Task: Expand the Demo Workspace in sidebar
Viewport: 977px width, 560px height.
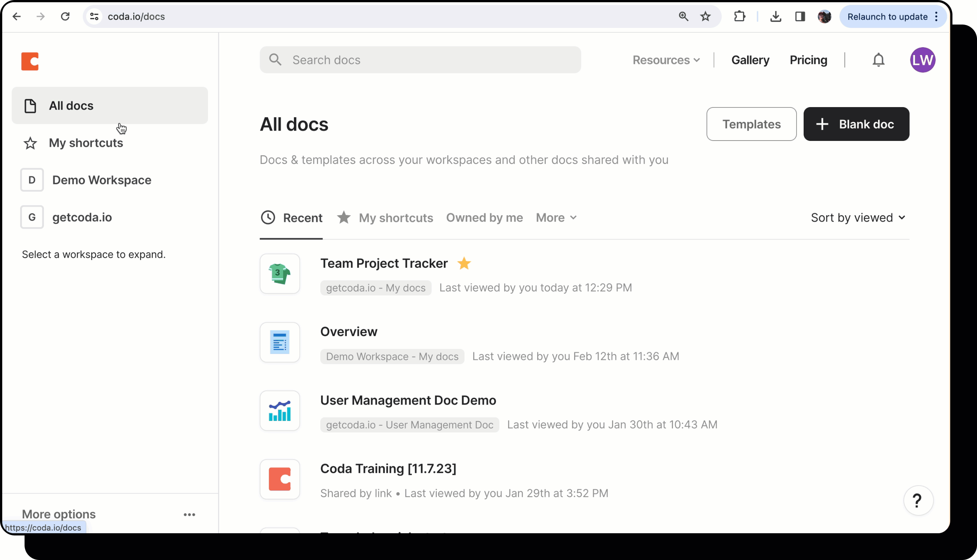Action: [102, 180]
